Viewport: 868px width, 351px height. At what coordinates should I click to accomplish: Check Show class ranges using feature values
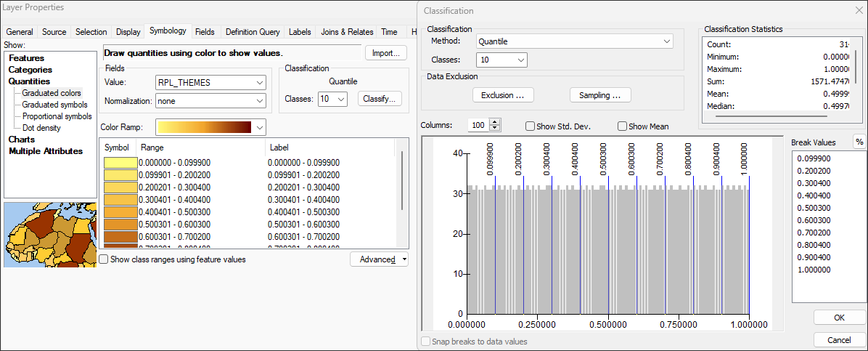(104, 259)
